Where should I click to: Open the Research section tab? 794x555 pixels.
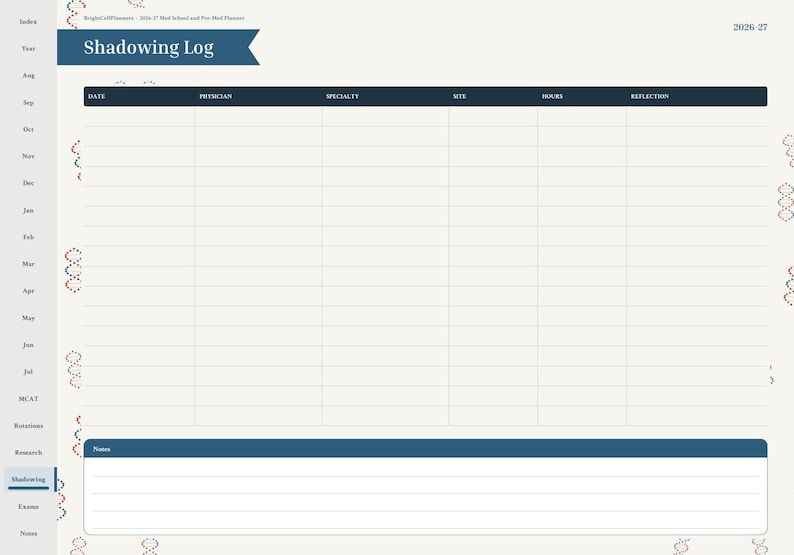(x=28, y=453)
